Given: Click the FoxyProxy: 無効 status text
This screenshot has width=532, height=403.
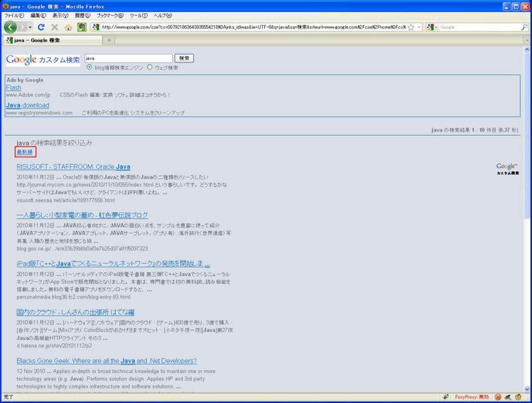Looking at the screenshot, I should click(x=472, y=397).
